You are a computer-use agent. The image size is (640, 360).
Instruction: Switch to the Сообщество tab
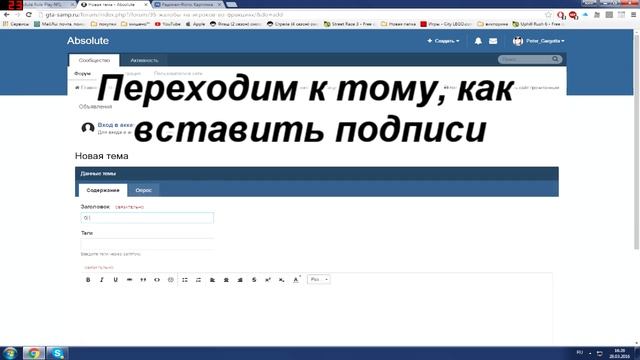pyautogui.click(x=94, y=60)
